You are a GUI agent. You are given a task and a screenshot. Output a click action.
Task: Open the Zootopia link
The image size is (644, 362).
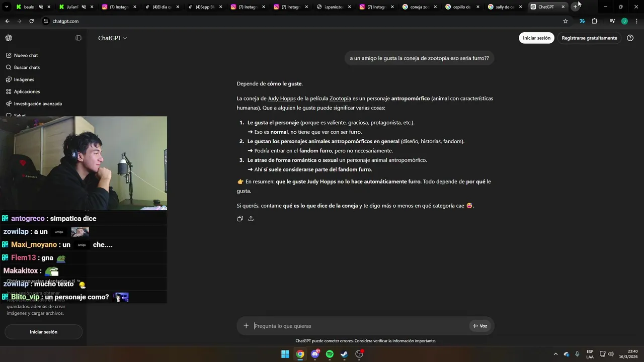tap(340, 99)
